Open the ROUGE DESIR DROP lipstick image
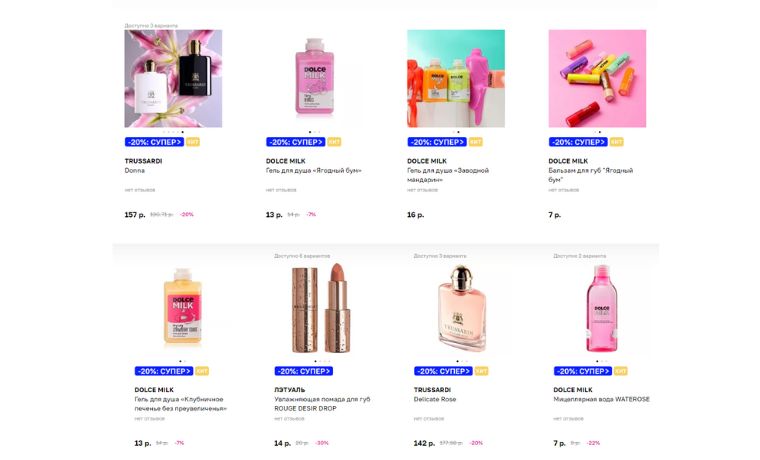760x460 pixels. click(322, 308)
